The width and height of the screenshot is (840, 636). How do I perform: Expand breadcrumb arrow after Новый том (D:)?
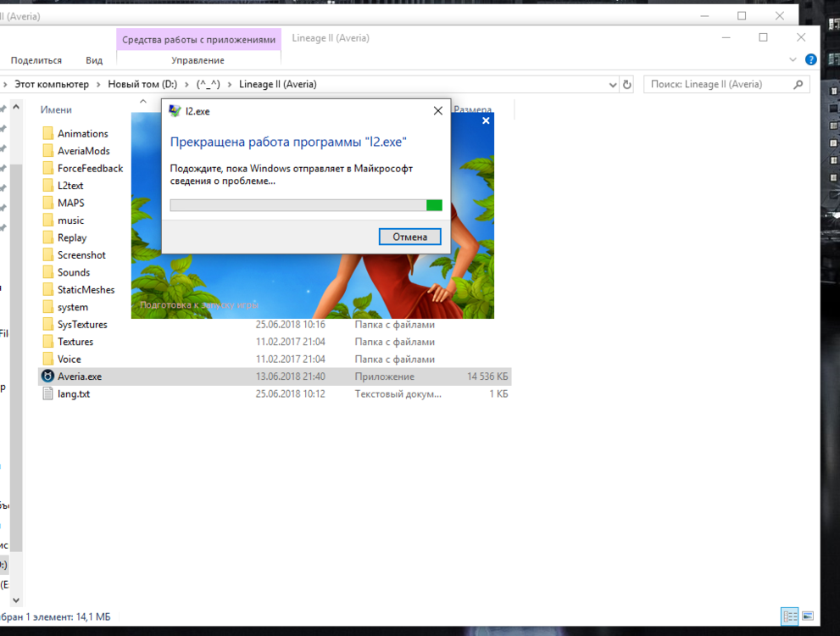point(188,85)
